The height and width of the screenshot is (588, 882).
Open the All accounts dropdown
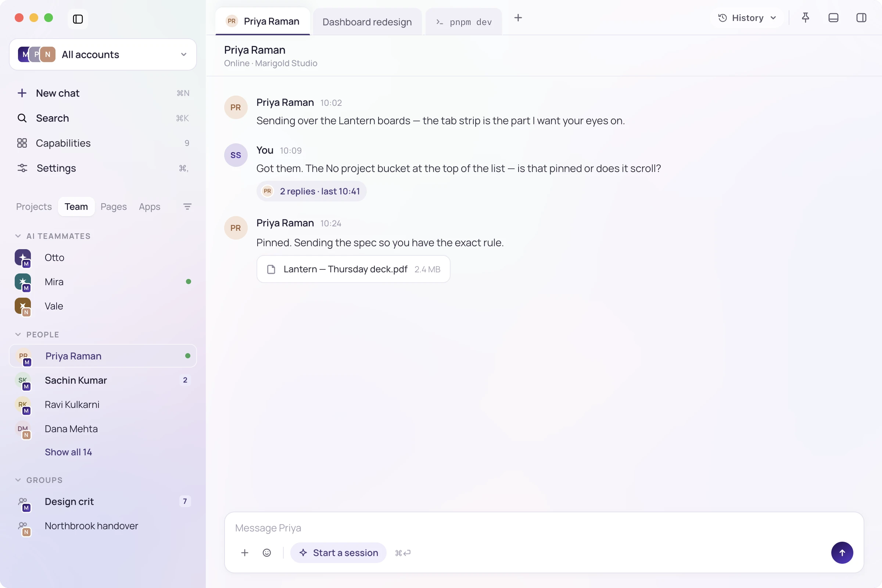(x=103, y=54)
